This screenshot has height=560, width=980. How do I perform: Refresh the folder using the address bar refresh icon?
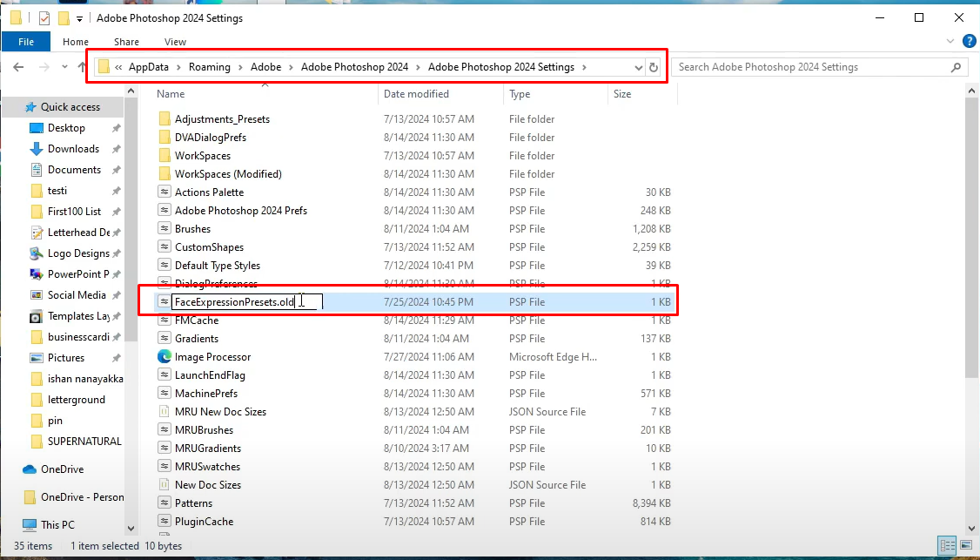pyautogui.click(x=653, y=67)
